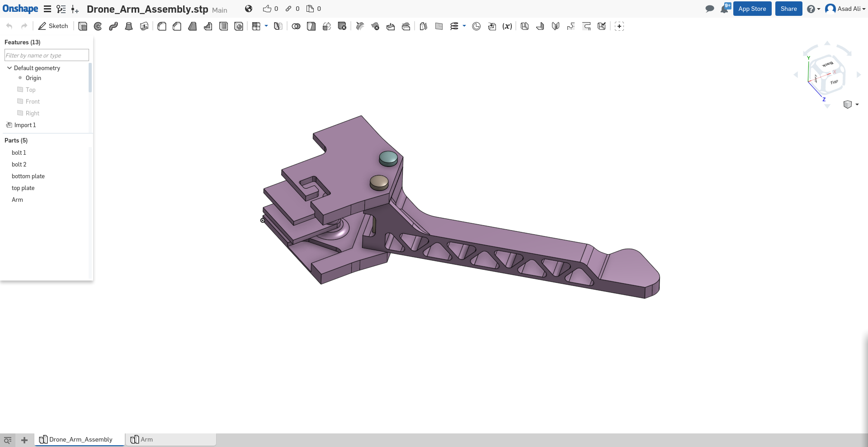Select the Transform tool
The width and height of the screenshot is (868, 447).
(327, 26)
